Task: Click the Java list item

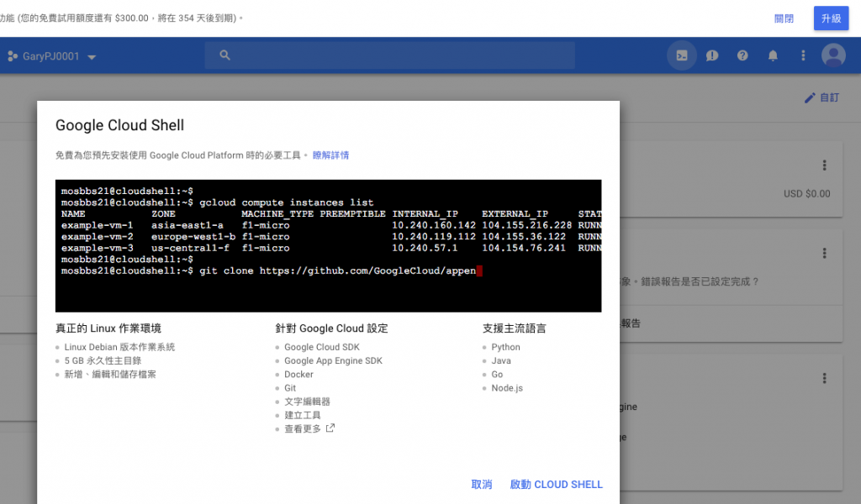Action: click(501, 361)
